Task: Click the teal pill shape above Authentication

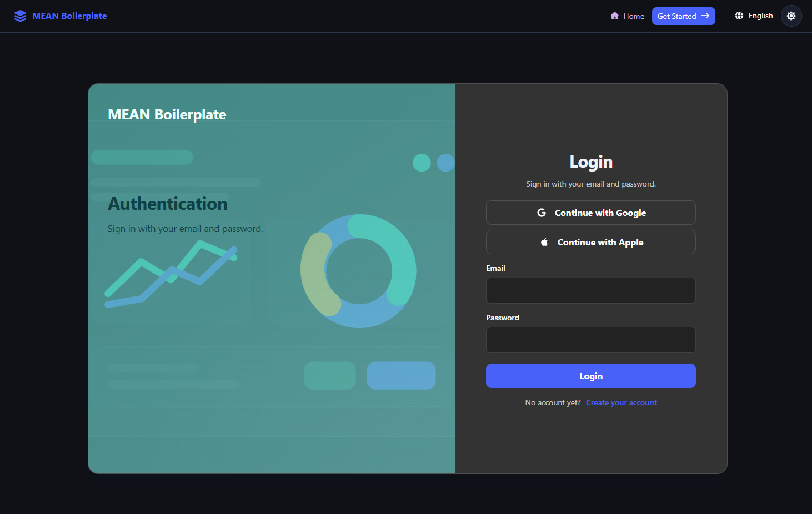Action: pyautogui.click(x=142, y=157)
